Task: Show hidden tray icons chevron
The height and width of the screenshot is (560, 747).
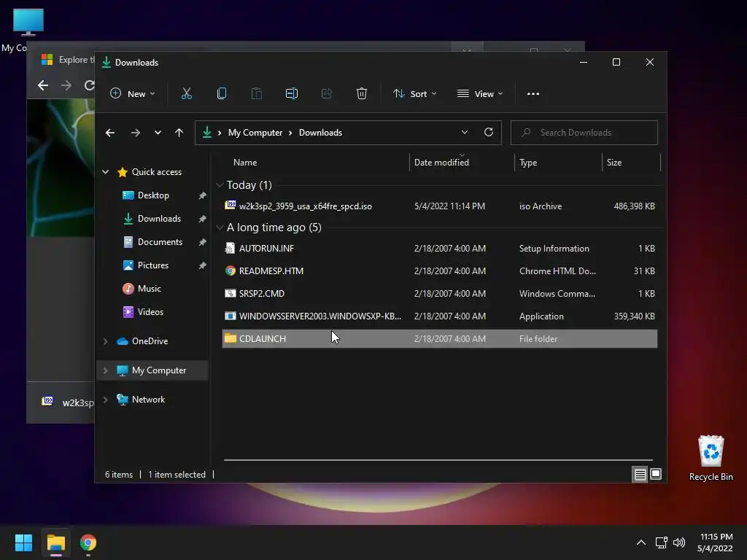Action: click(641, 542)
